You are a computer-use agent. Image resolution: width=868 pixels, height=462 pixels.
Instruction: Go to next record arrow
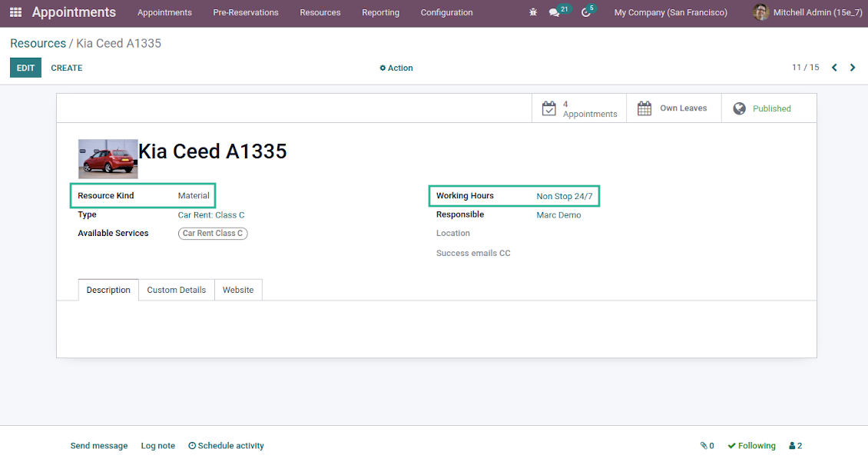(853, 68)
